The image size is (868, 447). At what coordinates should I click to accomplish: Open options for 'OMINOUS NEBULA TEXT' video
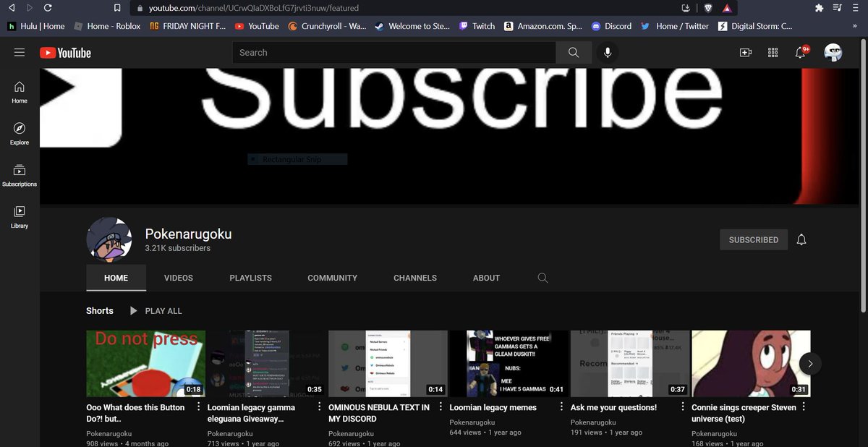click(441, 407)
